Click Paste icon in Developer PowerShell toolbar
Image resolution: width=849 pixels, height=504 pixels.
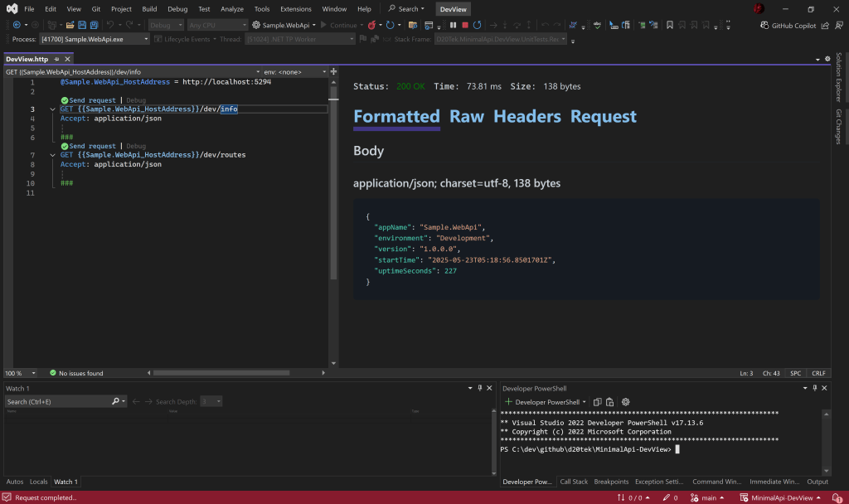610,401
